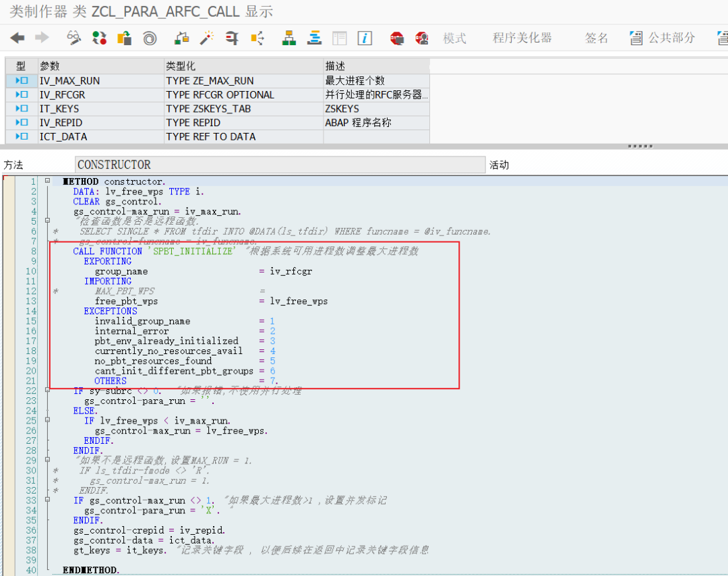Click the parameter type icon for IV_MAX_RUN
This screenshot has width=728, height=576.
pos(22,80)
